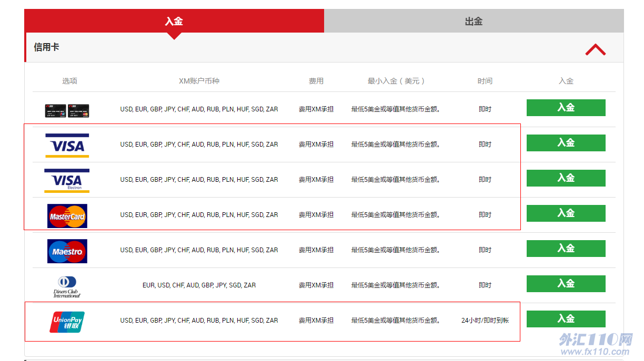Click the 即时 time value in the VISA row
The height and width of the screenshot is (361, 644).
pyautogui.click(x=485, y=145)
